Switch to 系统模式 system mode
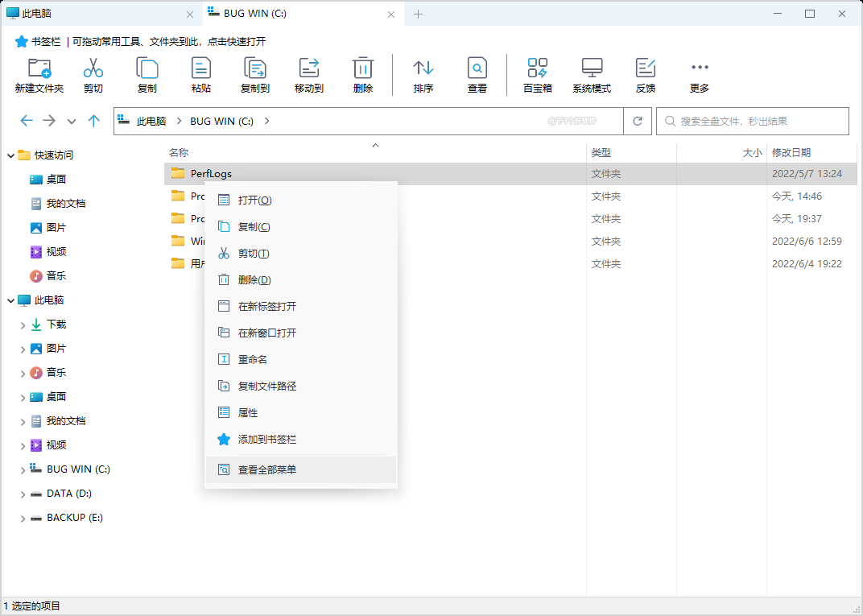This screenshot has width=863, height=616. [x=592, y=74]
